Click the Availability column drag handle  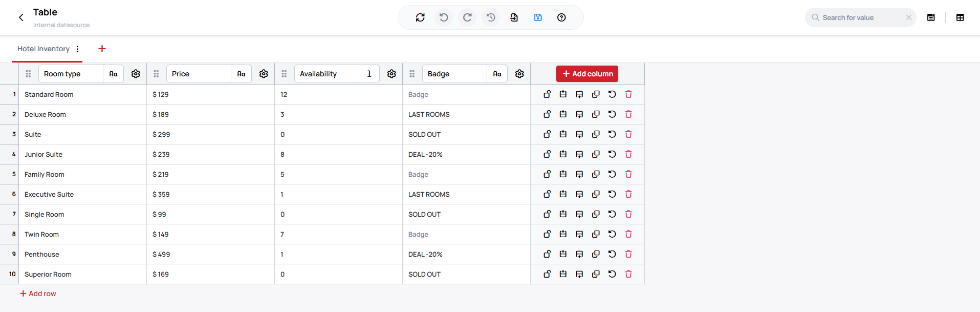point(284,74)
